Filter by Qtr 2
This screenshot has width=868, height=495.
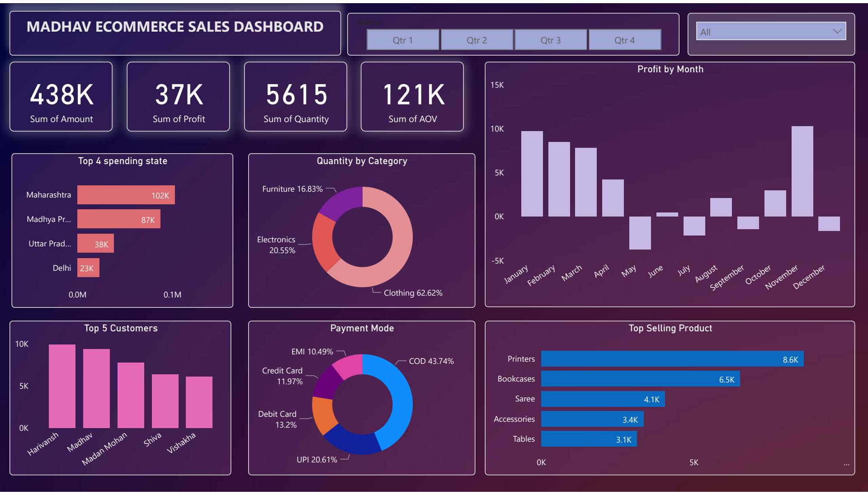(x=476, y=40)
